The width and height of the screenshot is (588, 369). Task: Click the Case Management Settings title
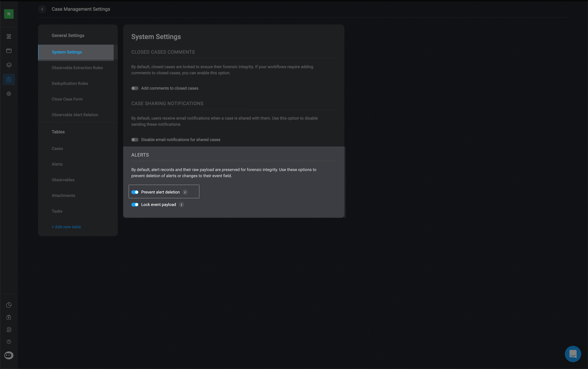[x=81, y=9]
